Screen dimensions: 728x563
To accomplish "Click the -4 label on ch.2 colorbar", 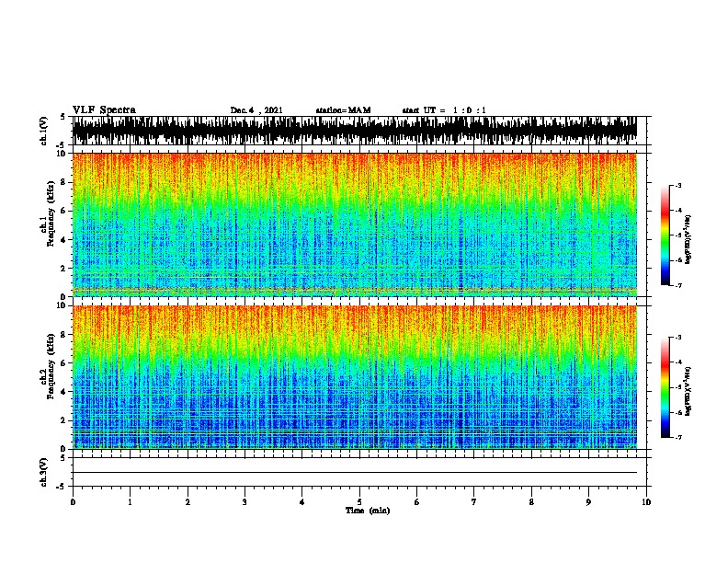I will [678, 362].
